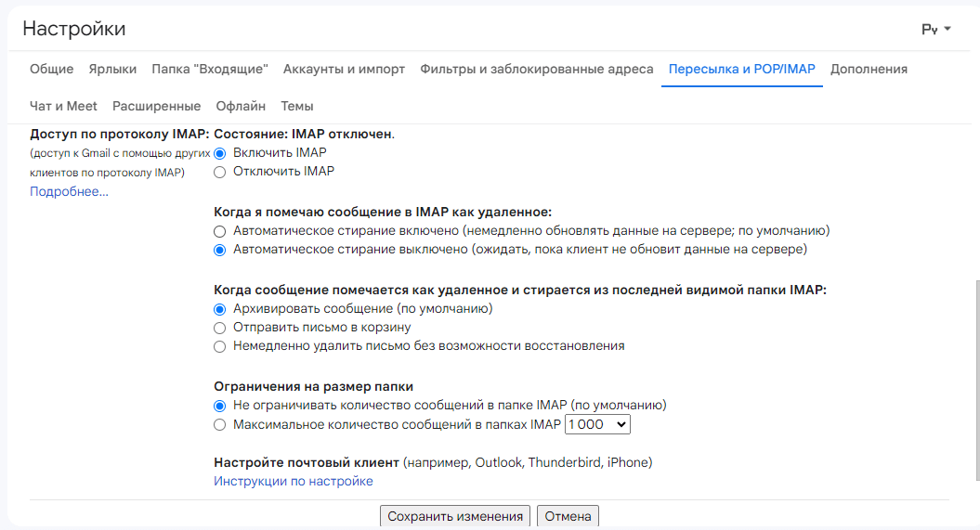
Task: Select Не ограничивать количество сообщений option
Action: click(219, 407)
